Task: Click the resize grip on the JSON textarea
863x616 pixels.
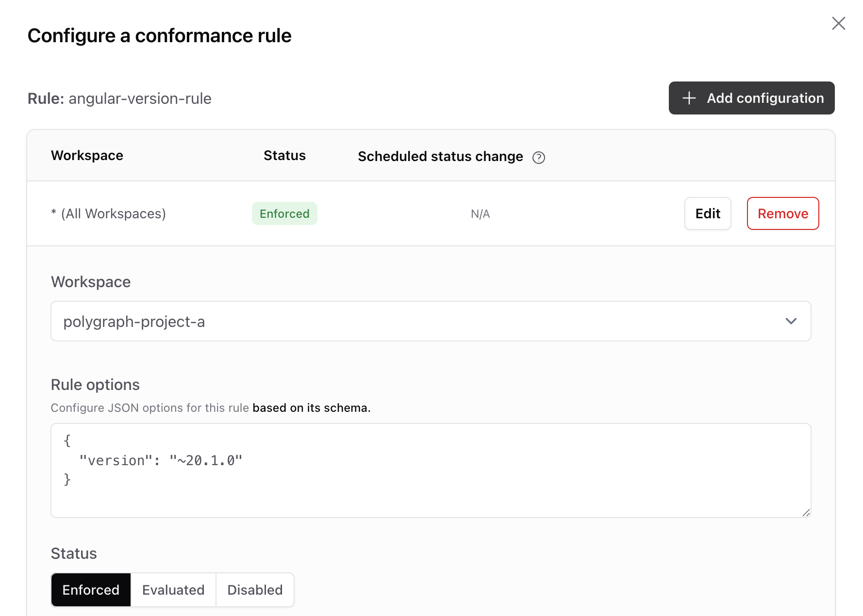Action: tap(806, 512)
